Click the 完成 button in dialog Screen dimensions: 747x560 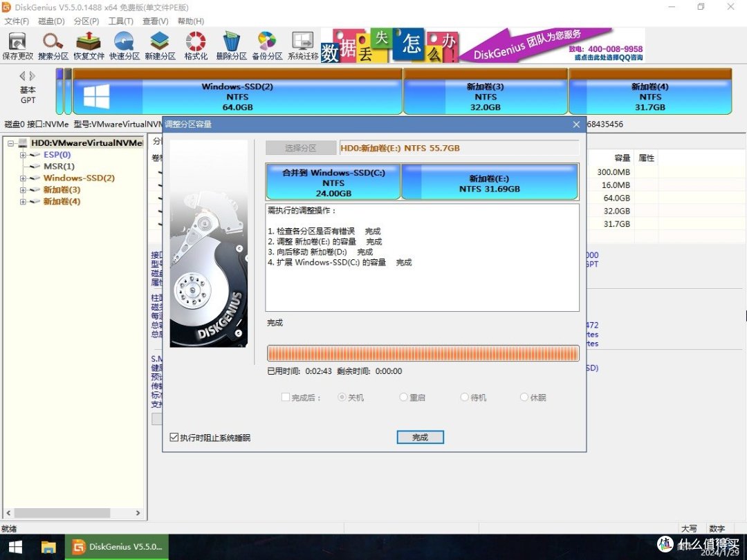pos(421,437)
